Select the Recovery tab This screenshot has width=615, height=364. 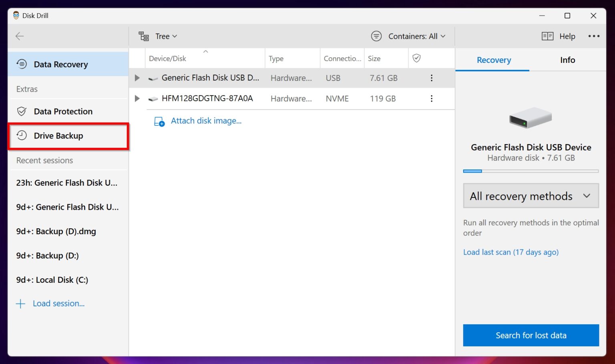[494, 60]
